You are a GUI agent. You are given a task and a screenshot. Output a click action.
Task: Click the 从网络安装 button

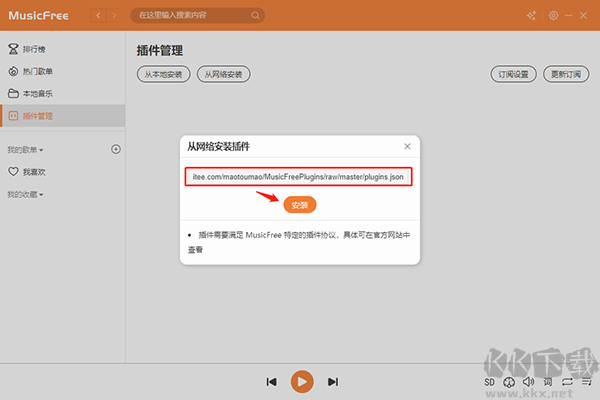tap(223, 74)
